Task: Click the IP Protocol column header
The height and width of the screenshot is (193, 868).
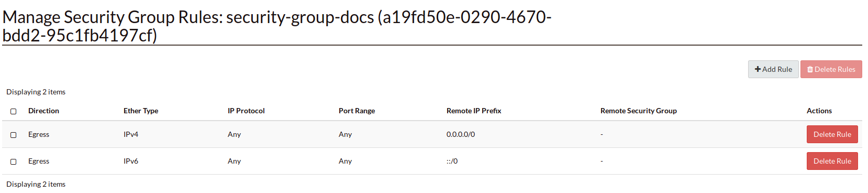Action: (246, 111)
